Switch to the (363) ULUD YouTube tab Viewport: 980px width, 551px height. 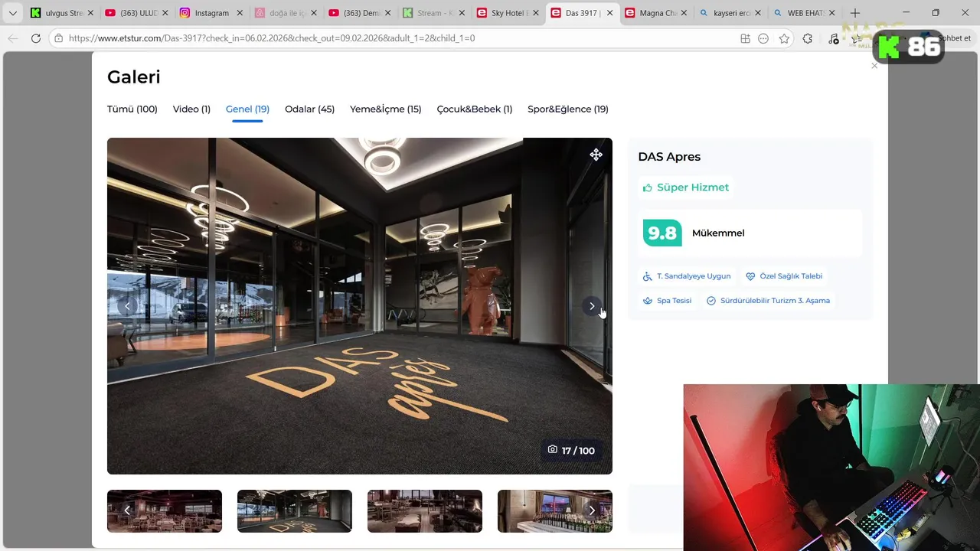(136, 13)
